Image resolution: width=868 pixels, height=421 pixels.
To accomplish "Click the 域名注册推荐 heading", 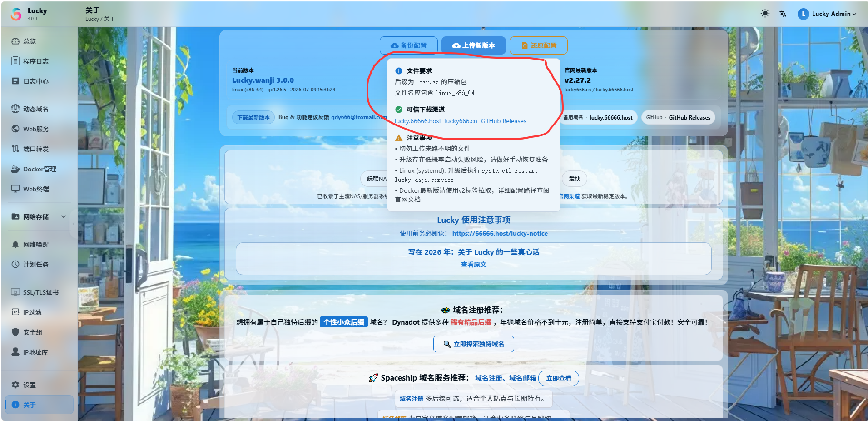I will 478,310.
